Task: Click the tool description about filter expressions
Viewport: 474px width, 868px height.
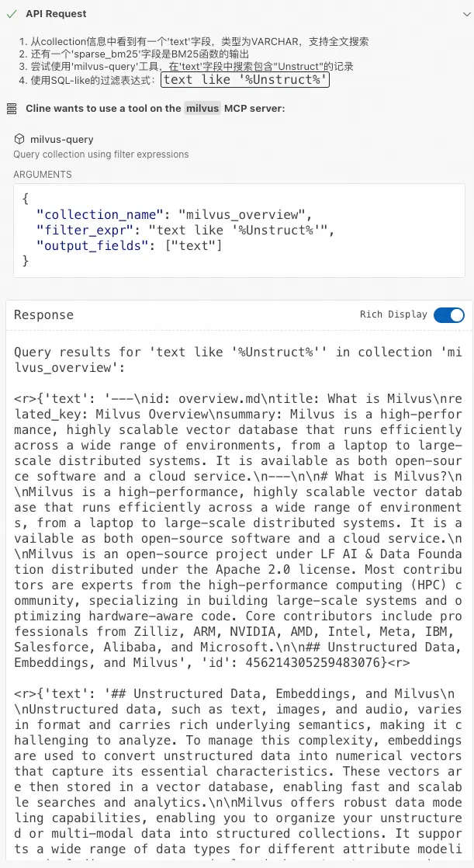Action: coord(101,155)
